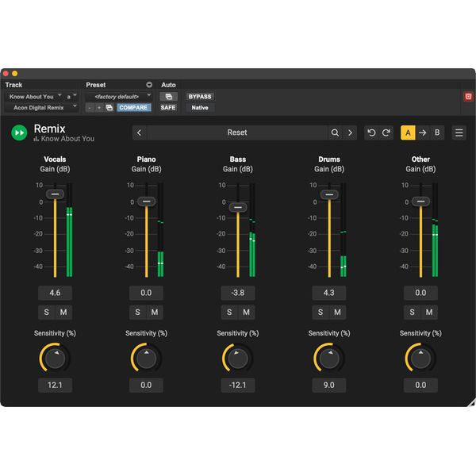The height and width of the screenshot is (476, 476).
Task: Copy settings A to B with arrow
Action: 422,132
